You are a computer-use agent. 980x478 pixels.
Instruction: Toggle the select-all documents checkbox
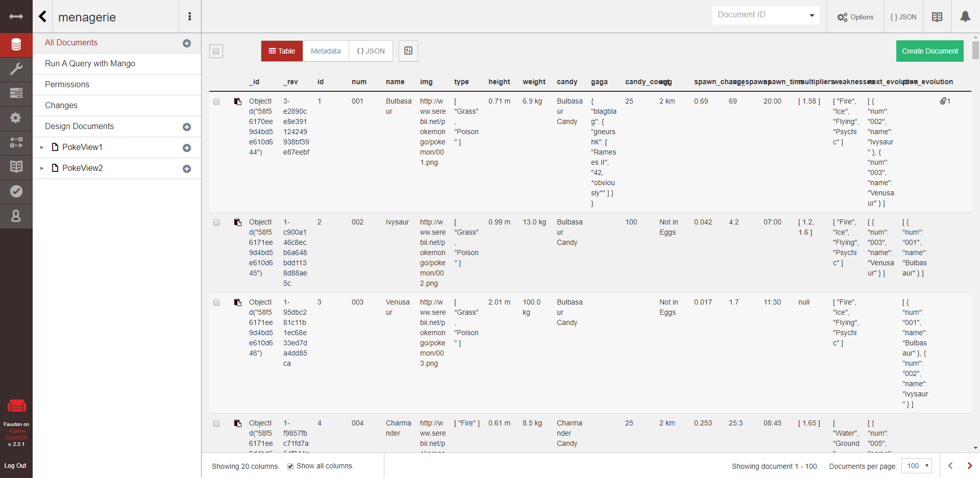(216, 51)
